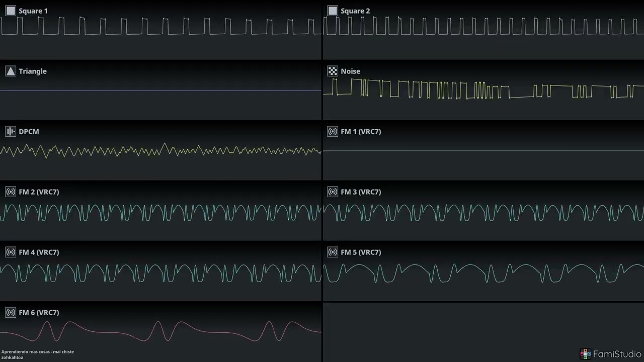Click the FM 5 (VRC7) channel icon
The image size is (644, 362).
tap(333, 252)
